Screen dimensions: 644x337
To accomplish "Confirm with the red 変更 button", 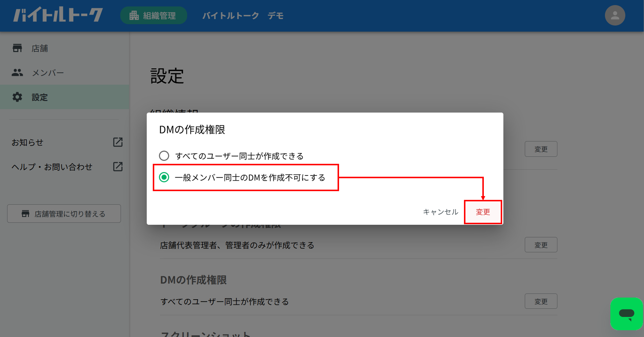I will coord(483,212).
